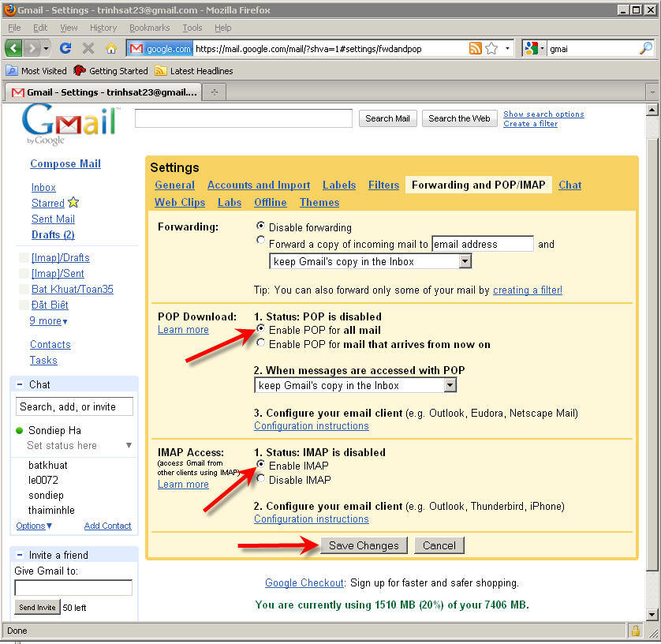Collapse the Invite a friend panel
661x644 pixels.
20,555
